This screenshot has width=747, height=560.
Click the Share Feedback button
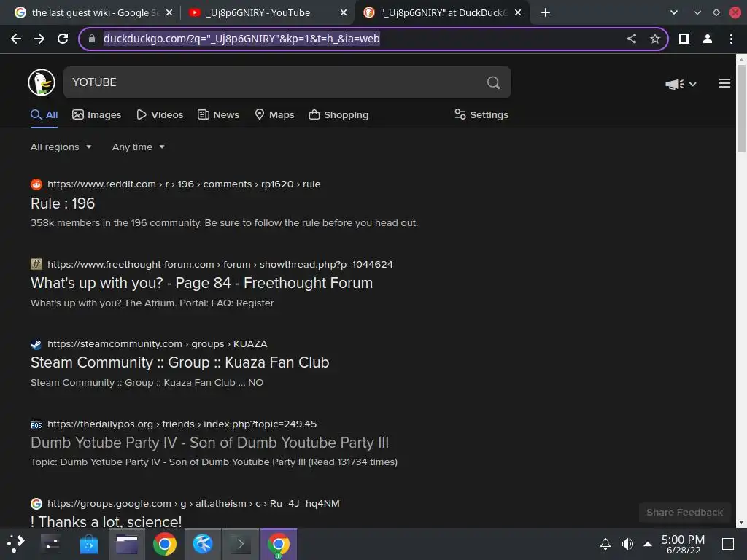coord(684,513)
